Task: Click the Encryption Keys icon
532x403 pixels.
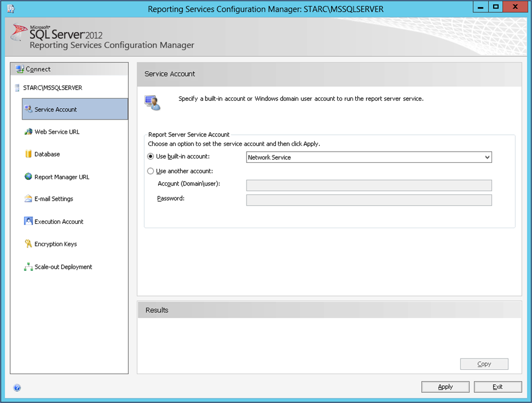Action: coord(29,243)
